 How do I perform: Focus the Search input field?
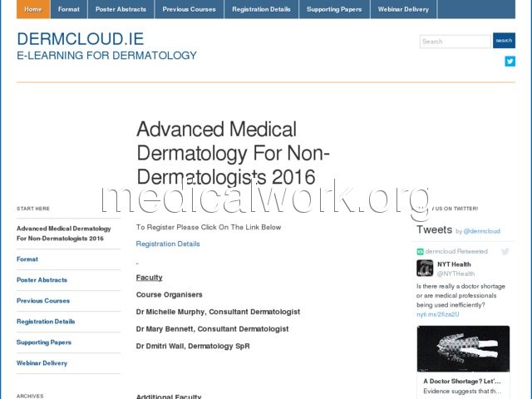point(455,42)
